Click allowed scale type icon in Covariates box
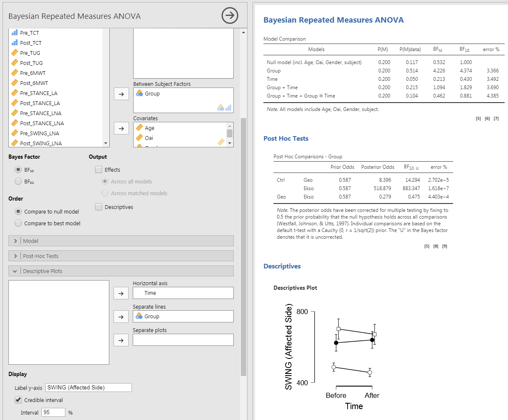Screen dimensions: 508x420 click(222, 142)
